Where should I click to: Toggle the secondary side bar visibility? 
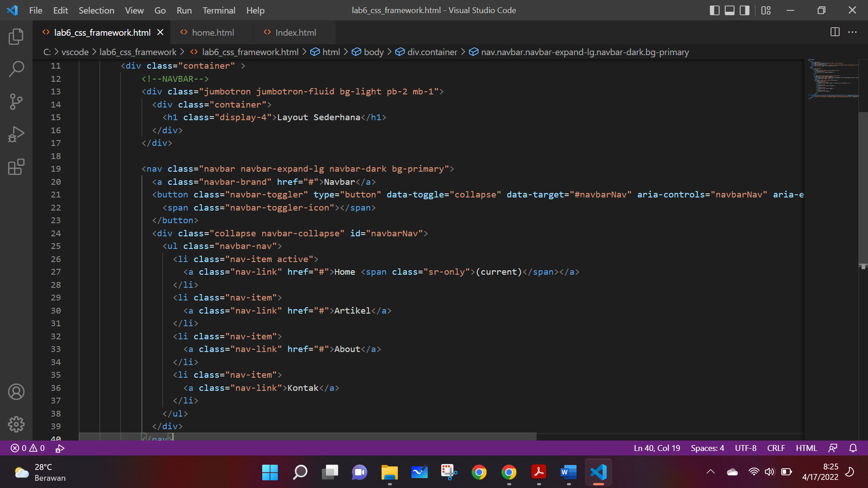point(744,10)
